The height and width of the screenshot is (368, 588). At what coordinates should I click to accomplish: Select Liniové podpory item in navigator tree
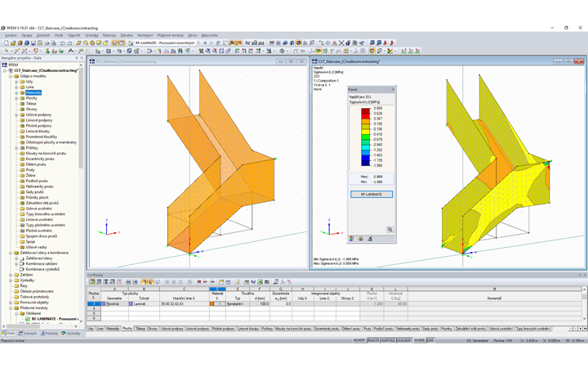[39, 120]
